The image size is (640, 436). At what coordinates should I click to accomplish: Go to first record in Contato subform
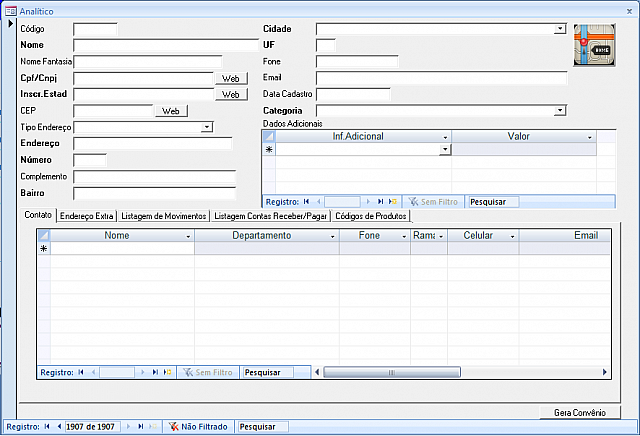click(x=81, y=372)
